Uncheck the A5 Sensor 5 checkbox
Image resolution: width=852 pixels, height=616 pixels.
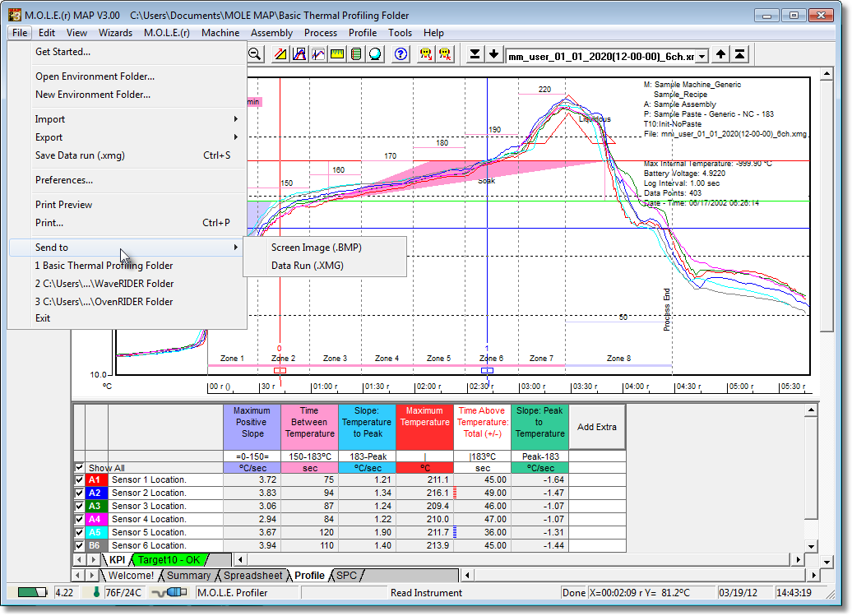click(x=79, y=532)
